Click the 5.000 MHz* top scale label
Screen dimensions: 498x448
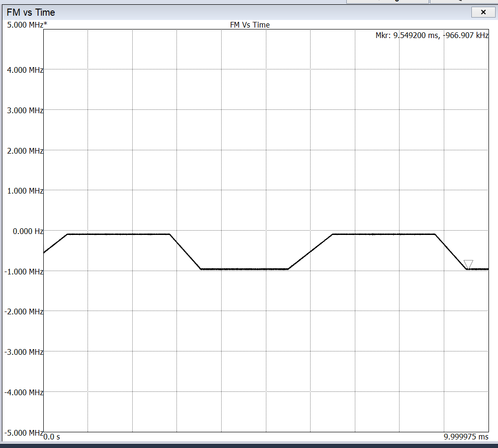pyautogui.click(x=27, y=25)
